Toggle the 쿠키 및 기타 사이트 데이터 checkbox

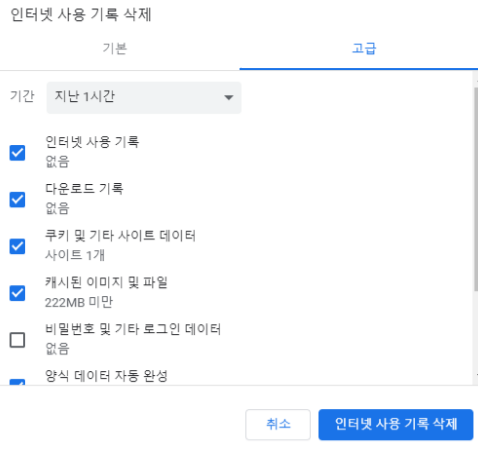coord(17,246)
